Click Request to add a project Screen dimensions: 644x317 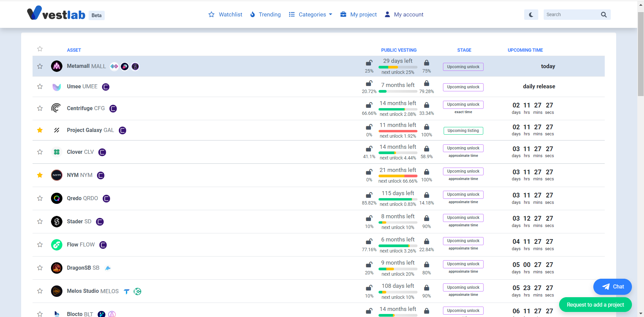point(595,305)
